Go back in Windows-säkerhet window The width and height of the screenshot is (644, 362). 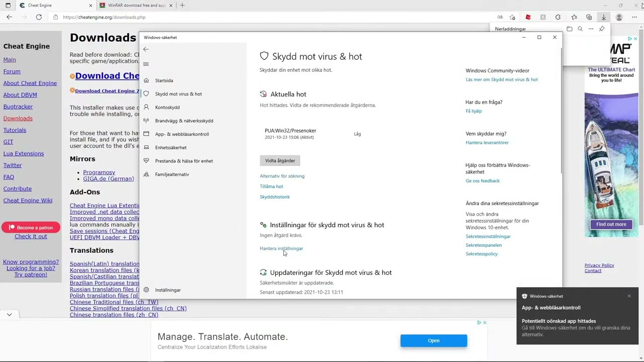pos(146,49)
